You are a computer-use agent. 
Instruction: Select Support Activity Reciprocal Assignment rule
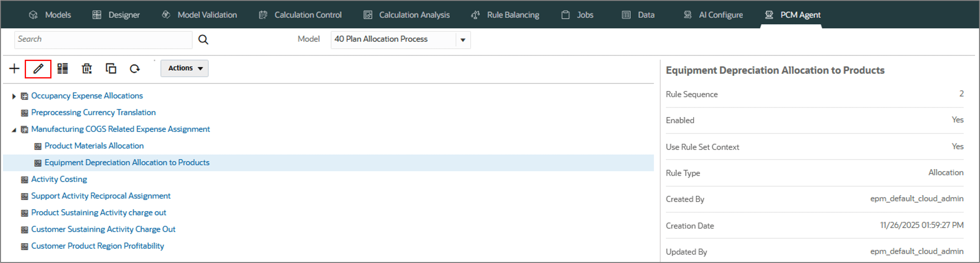pyautogui.click(x=101, y=196)
